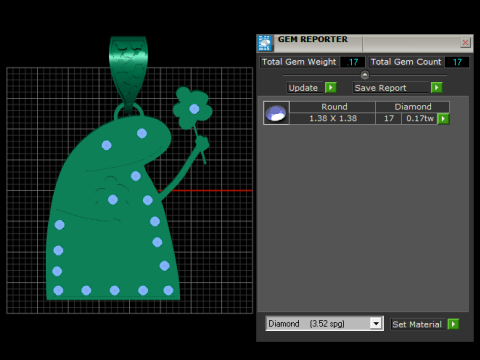Click the 'Round' cell in gem table

(333, 107)
